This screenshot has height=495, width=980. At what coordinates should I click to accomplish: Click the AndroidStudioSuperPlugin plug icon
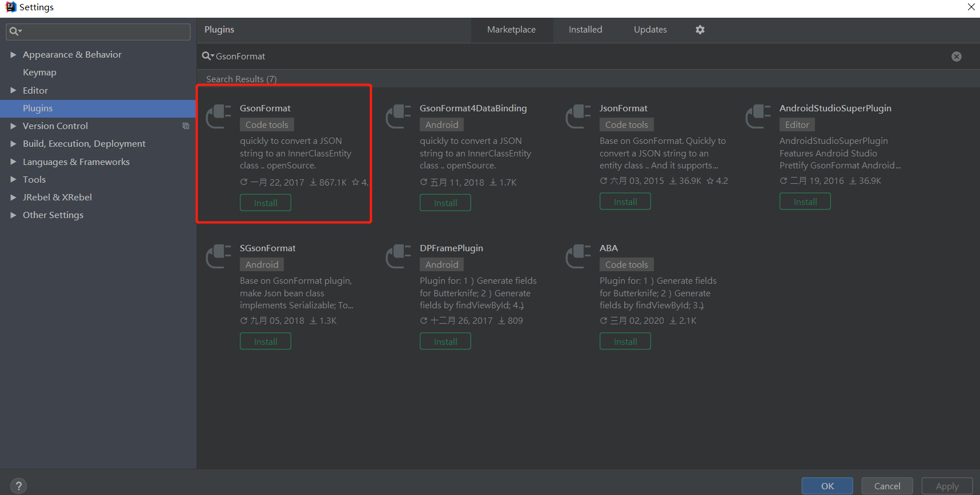(x=758, y=116)
